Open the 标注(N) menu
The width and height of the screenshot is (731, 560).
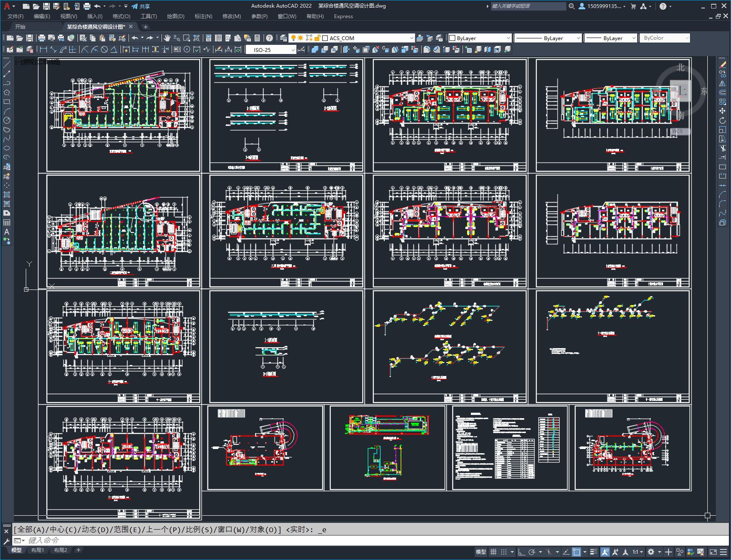pyautogui.click(x=203, y=16)
